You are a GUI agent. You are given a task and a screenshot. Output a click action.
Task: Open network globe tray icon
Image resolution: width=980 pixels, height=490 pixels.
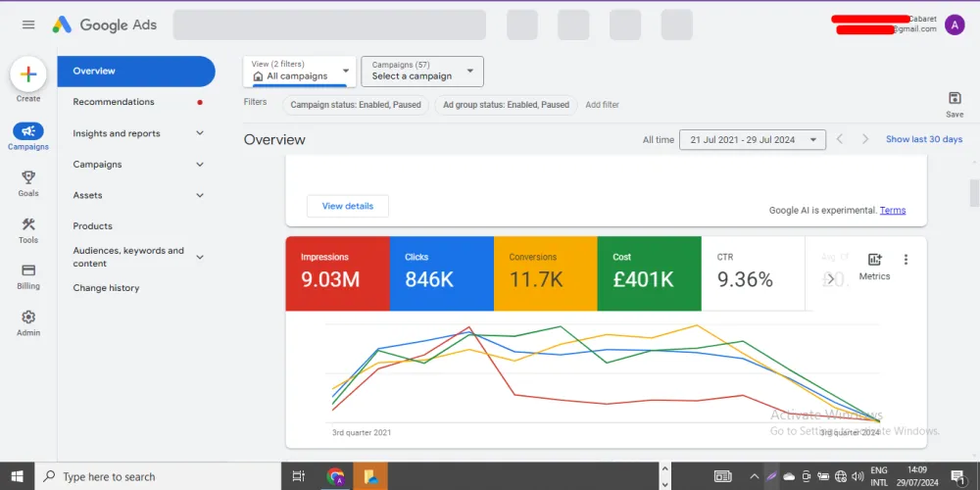841,476
